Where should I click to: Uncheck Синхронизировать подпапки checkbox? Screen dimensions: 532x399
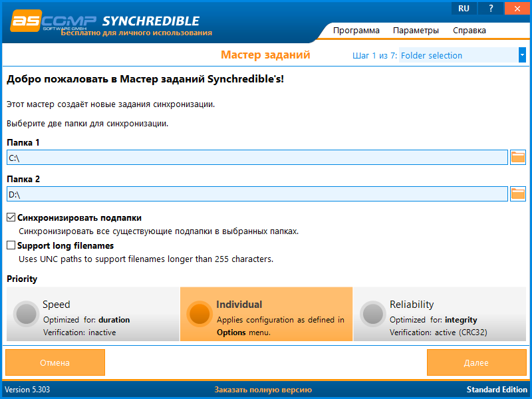coord(11,217)
